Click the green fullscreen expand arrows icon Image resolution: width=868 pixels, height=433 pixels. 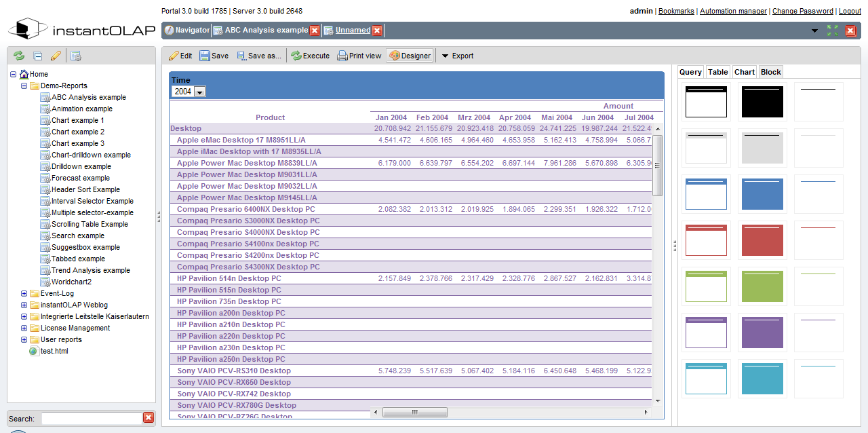click(833, 31)
